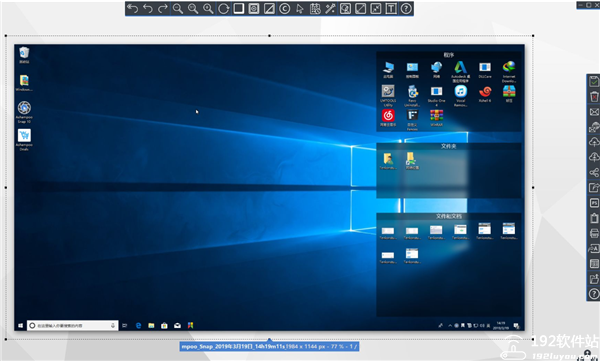The width and height of the screenshot is (600, 361).
Task: Click the Autodesk app icon in captured desktop
Action: click(x=460, y=71)
